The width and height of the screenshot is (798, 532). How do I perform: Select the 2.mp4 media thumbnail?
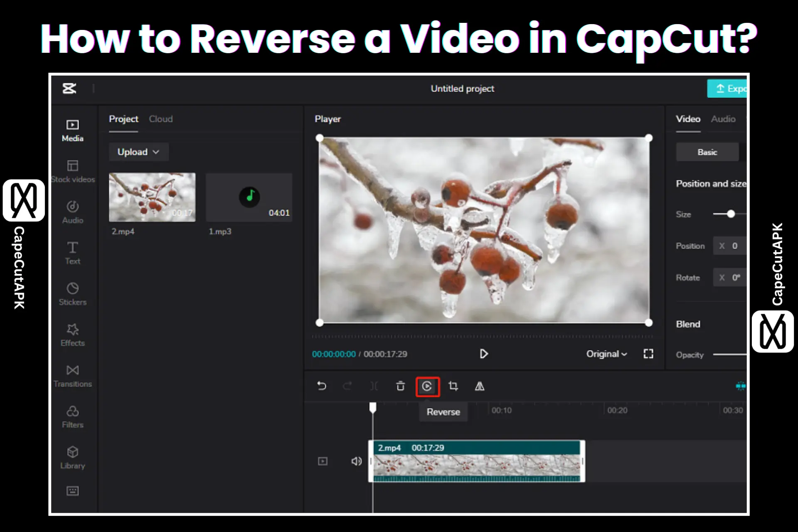(152, 197)
